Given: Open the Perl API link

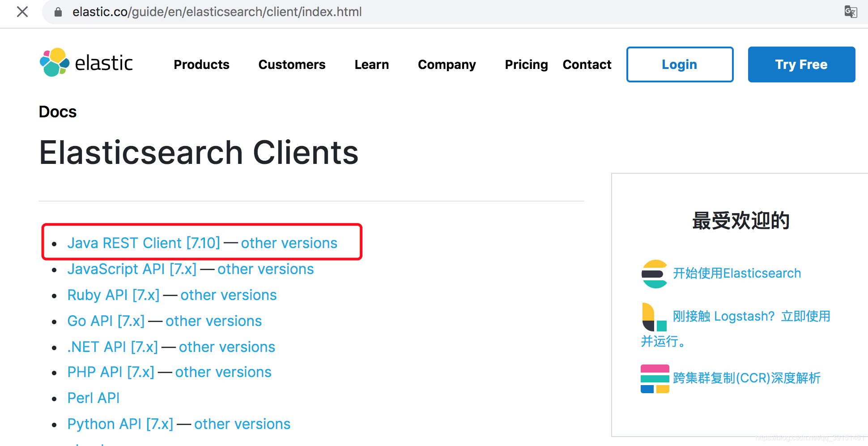Looking at the screenshot, I should 94,398.
